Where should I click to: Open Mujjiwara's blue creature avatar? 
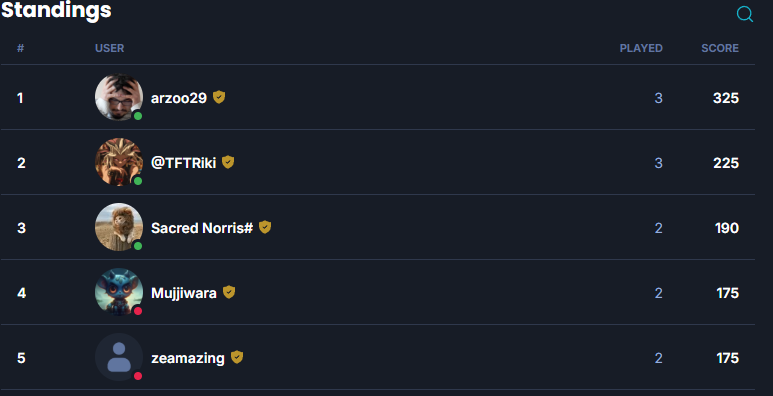[x=119, y=292]
